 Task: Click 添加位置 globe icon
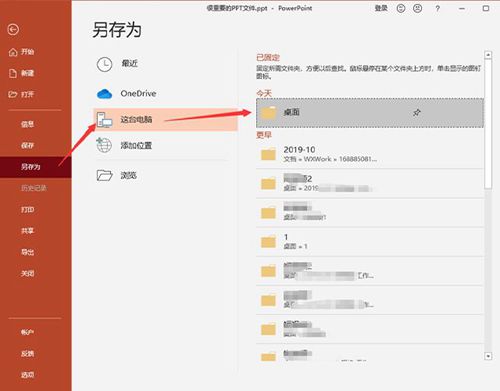click(104, 145)
